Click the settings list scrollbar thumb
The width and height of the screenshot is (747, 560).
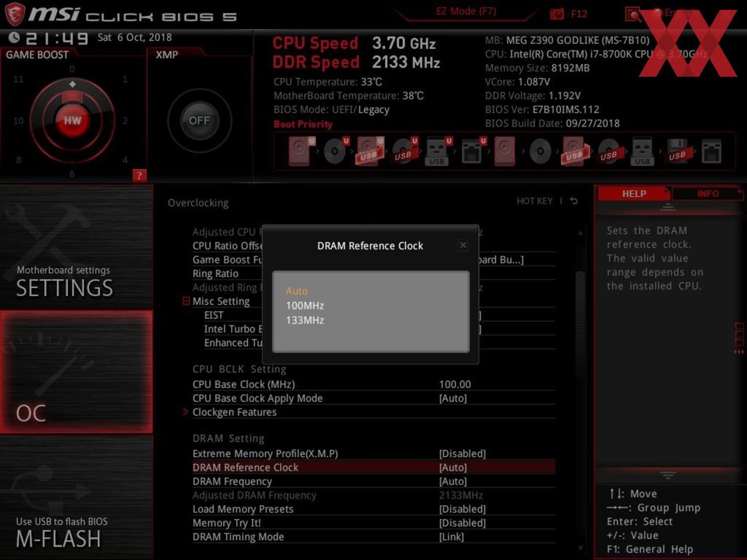(x=580, y=324)
